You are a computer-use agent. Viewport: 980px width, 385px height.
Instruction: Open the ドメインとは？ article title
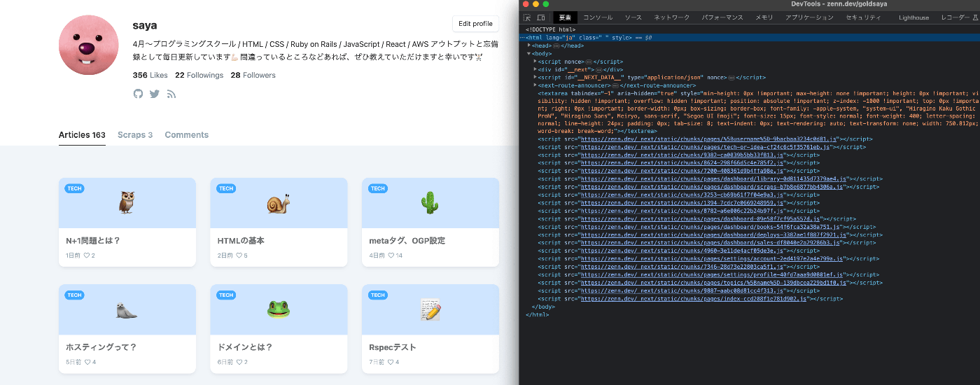[244, 347]
